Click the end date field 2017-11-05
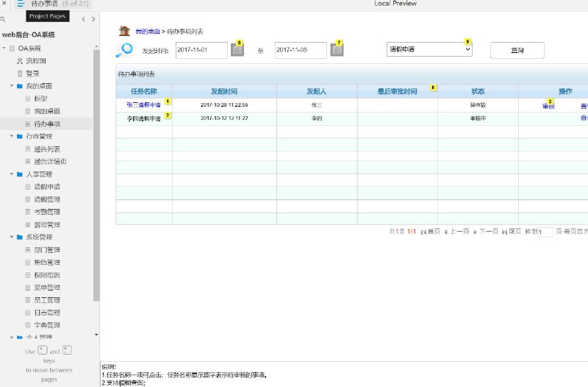 (x=301, y=50)
